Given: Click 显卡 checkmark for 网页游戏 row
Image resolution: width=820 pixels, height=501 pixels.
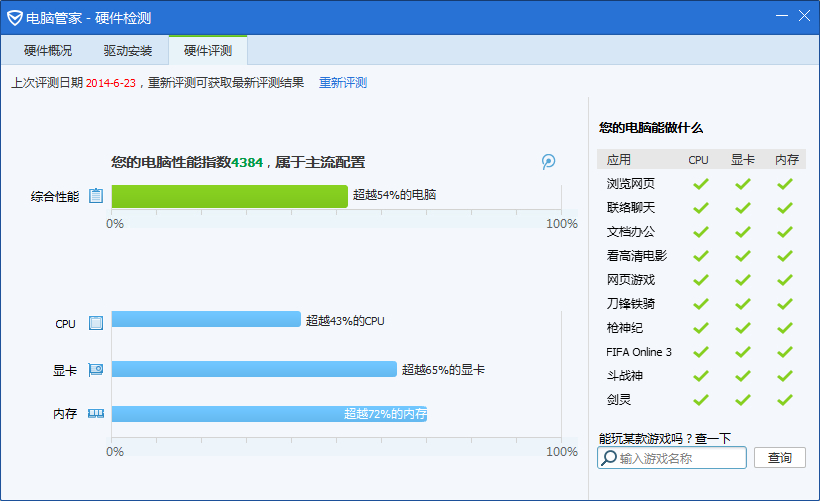Looking at the screenshot, I should [x=743, y=280].
